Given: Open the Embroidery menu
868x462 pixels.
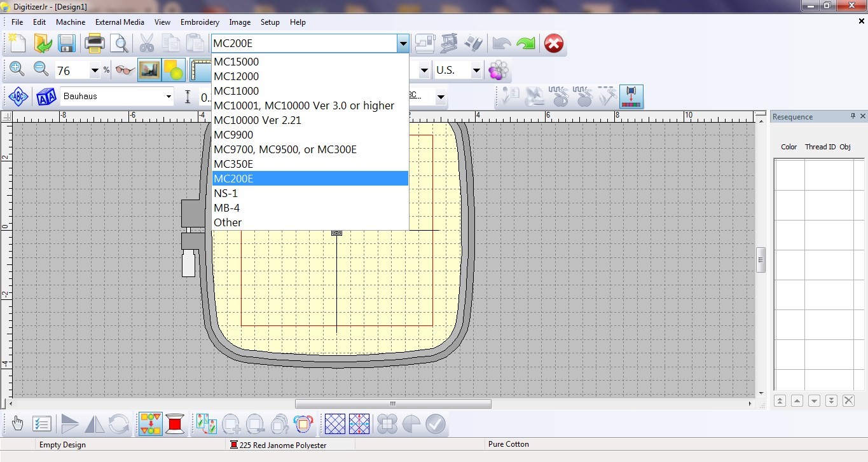Looking at the screenshot, I should click(200, 22).
